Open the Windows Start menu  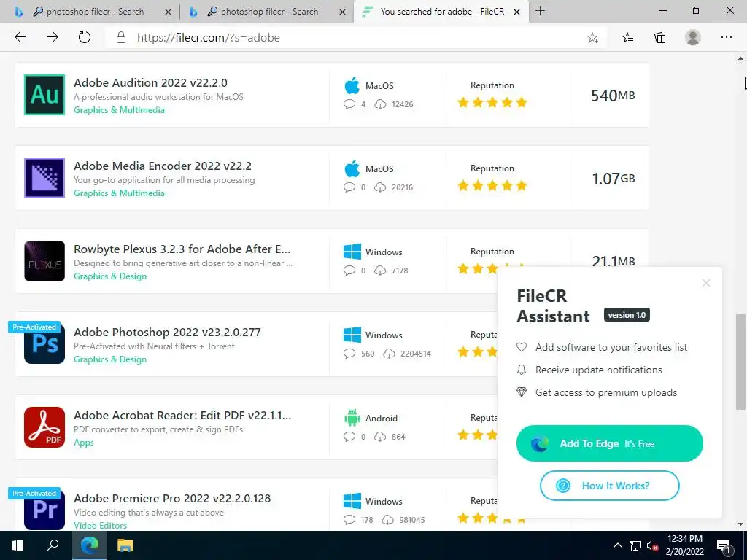pyautogui.click(x=18, y=545)
